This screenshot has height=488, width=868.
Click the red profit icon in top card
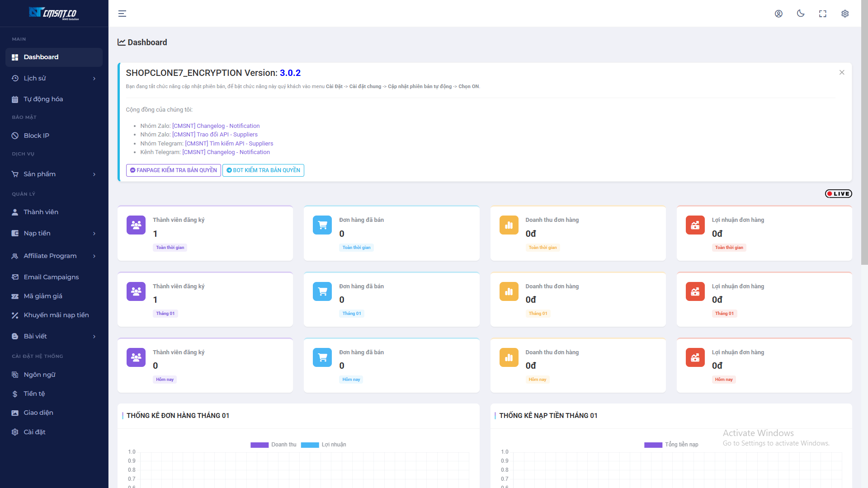(695, 225)
